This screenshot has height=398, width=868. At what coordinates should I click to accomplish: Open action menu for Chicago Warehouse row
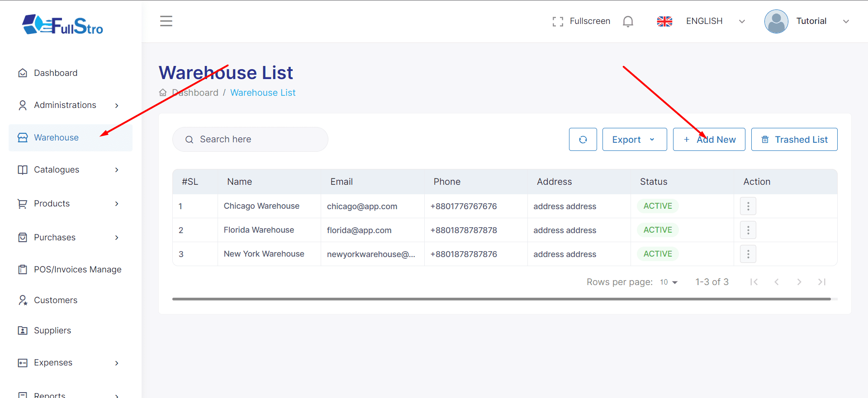point(748,206)
